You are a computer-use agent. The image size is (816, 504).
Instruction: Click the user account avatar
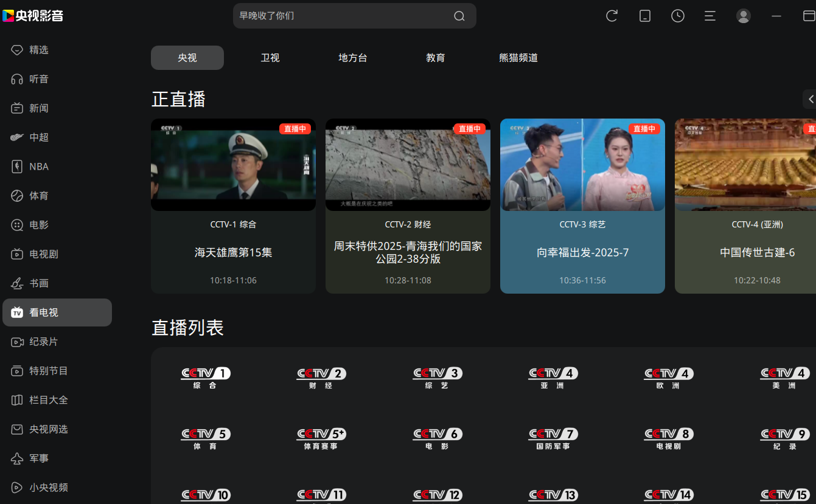[744, 16]
